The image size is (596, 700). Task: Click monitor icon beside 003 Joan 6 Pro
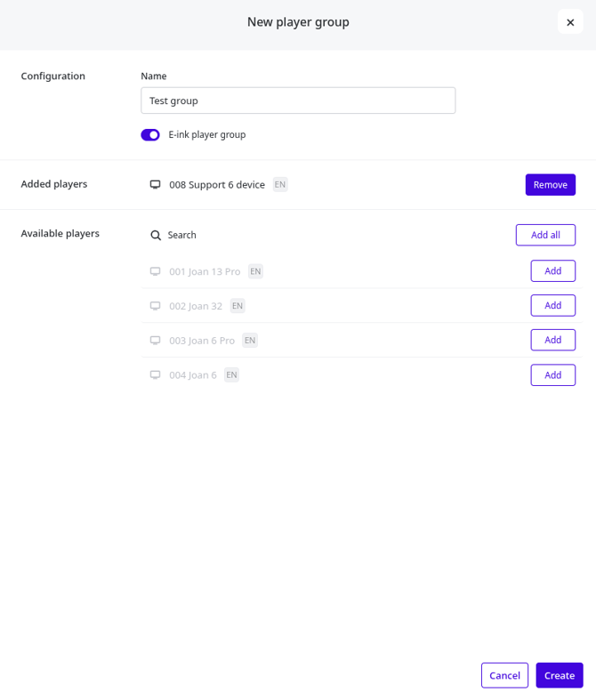(156, 341)
